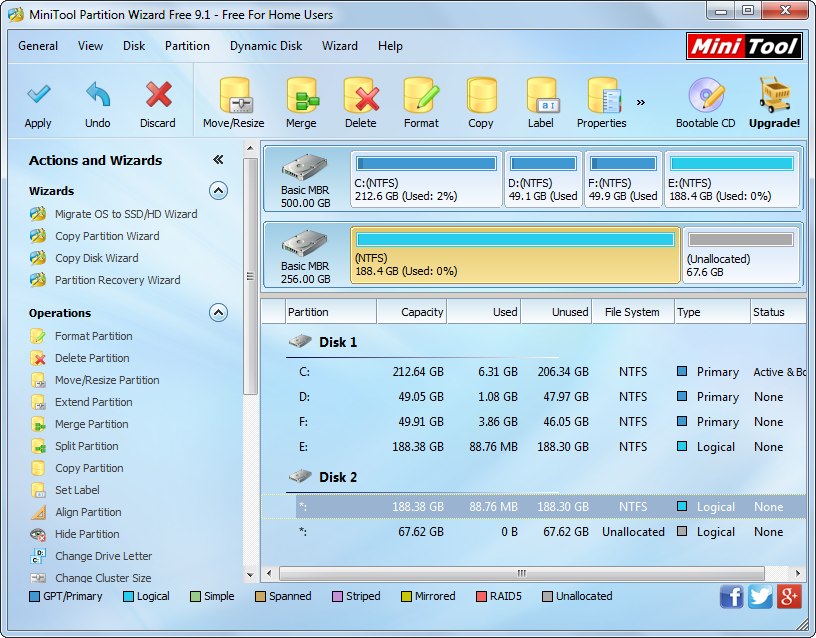816x638 pixels.
Task: Open the Bootable CD tool
Action: coord(706,103)
